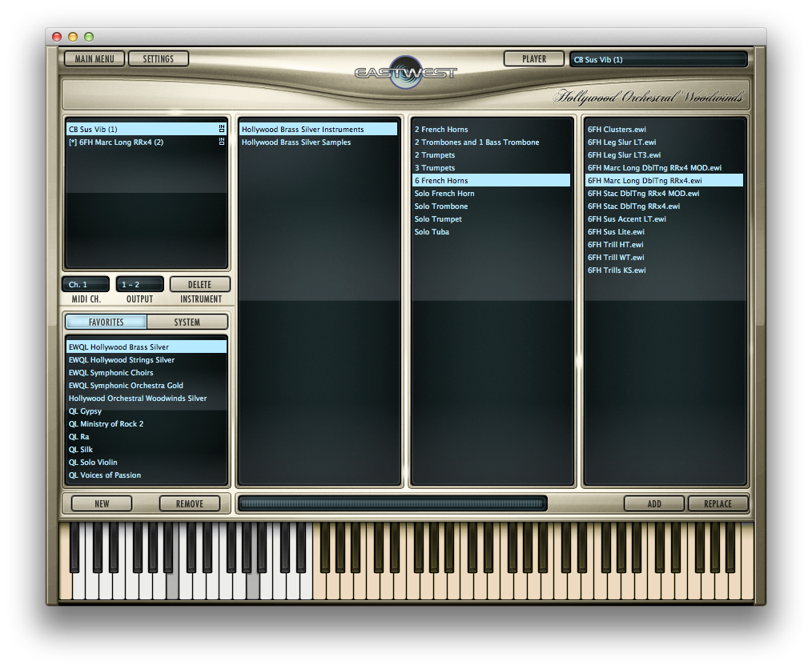Select 6FH Marc Long DblTng RRx4.ewi
812x669 pixels.
tap(665, 181)
